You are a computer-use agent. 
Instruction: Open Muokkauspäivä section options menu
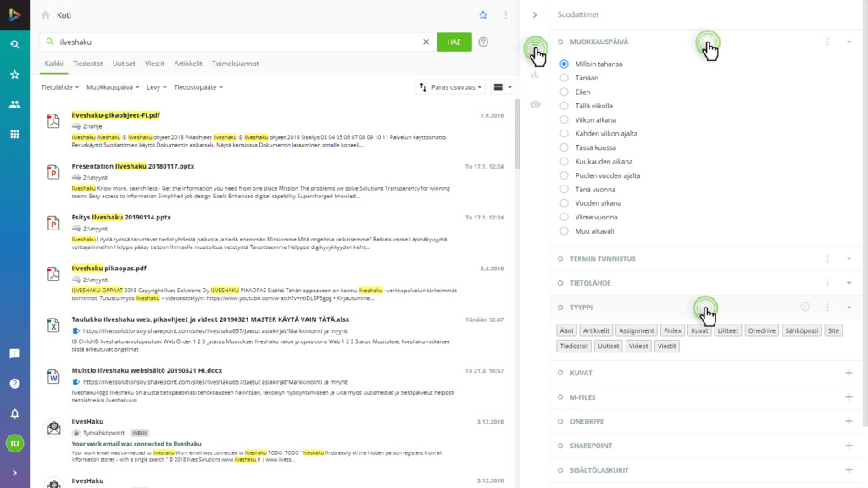click(x=827, y=42)
